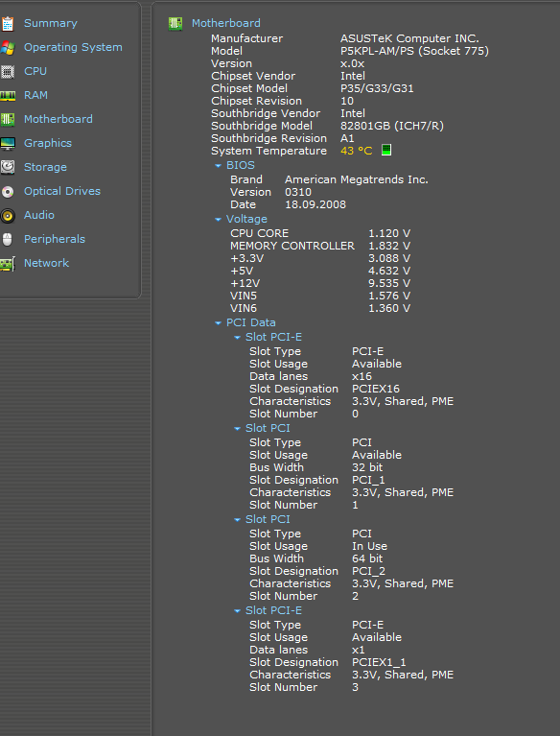Click the VIN6 voltage value 1.360 V
560x736 pixels.
coord(389,308)
